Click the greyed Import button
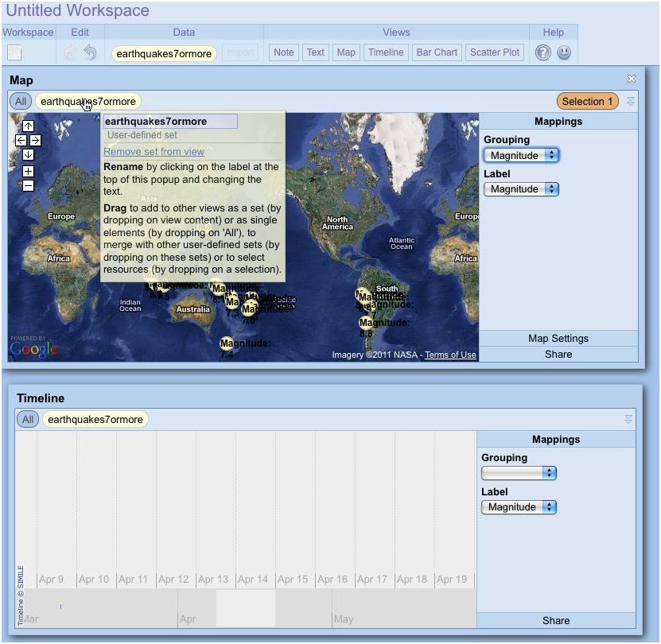The image size is (661, 644). 240,52
